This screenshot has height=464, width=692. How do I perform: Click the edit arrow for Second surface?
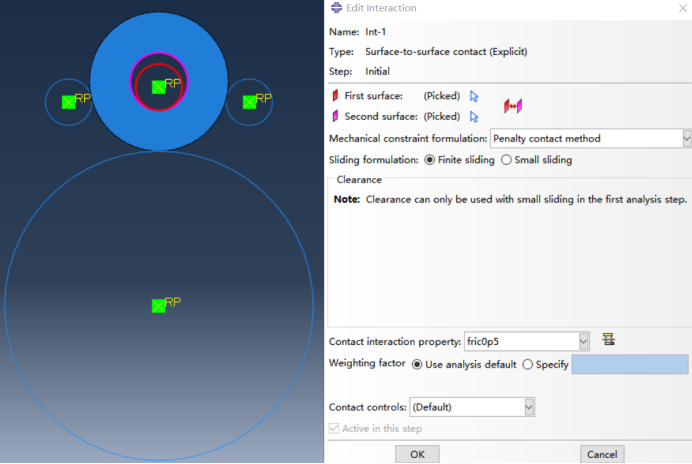point(474,117)
